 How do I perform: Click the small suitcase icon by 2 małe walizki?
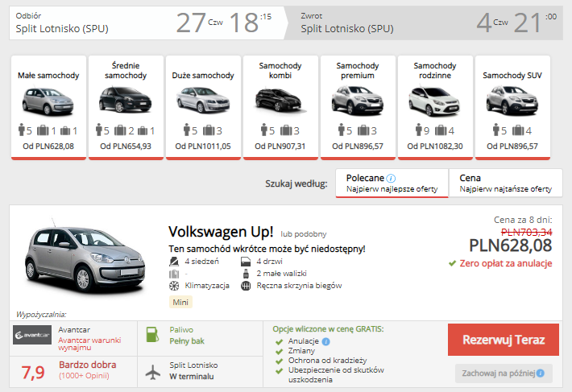pyautogui.click(x=246, y=274)
